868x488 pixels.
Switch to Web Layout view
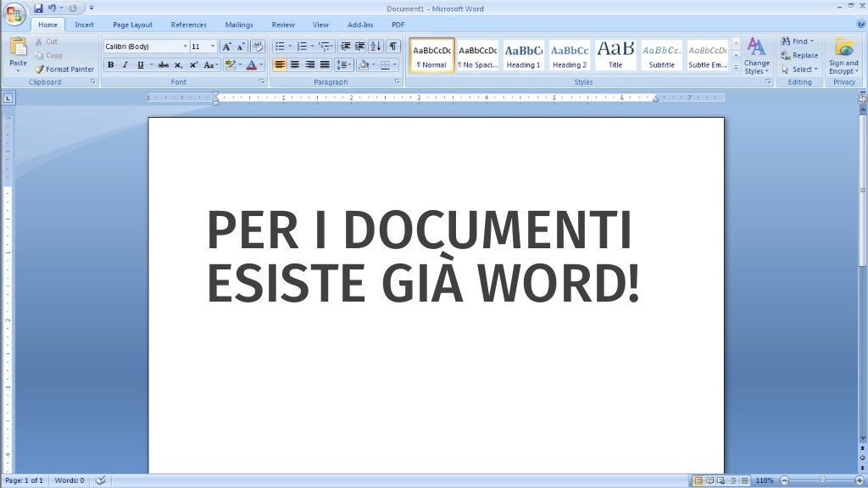pos(721,481)
